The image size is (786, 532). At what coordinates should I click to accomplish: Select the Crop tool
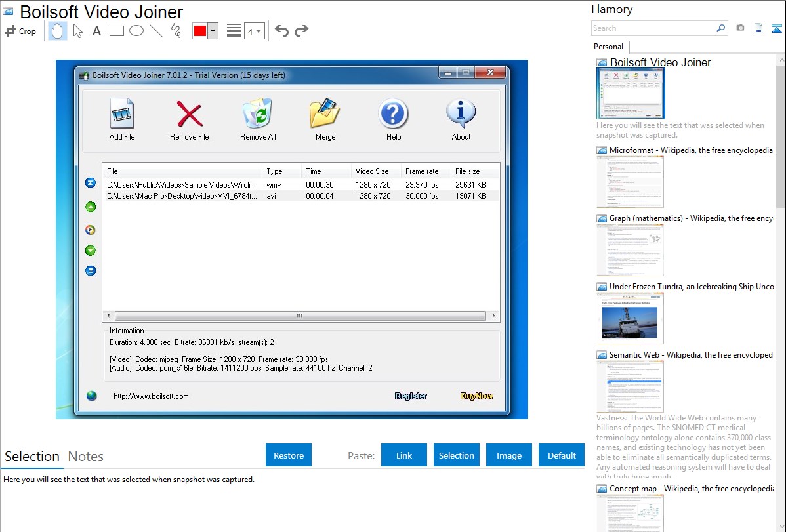coord(20,31)
